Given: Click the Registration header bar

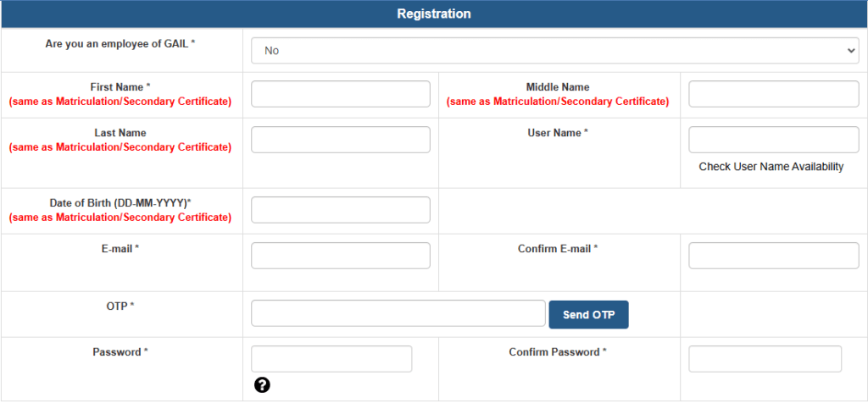Looking at the screenshot, I should pos(434,14).
